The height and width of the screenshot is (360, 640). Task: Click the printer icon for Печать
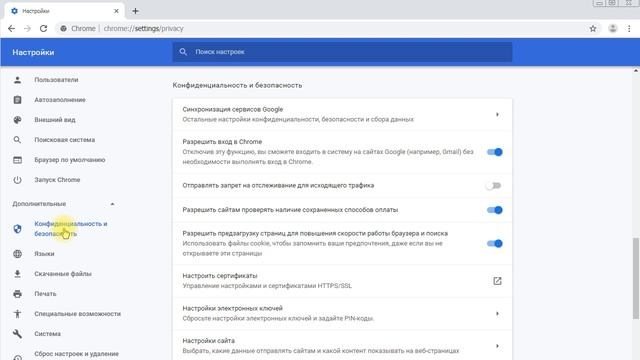(17, 294)
